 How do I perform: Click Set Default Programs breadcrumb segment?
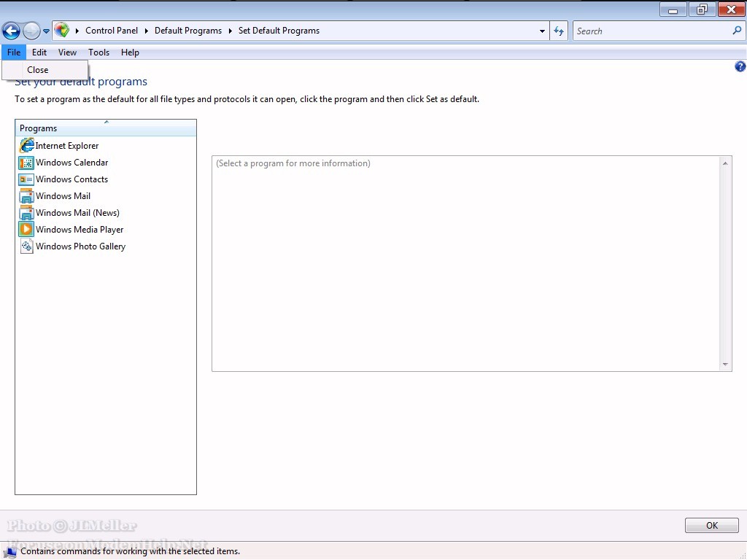[x=279, y=31]
